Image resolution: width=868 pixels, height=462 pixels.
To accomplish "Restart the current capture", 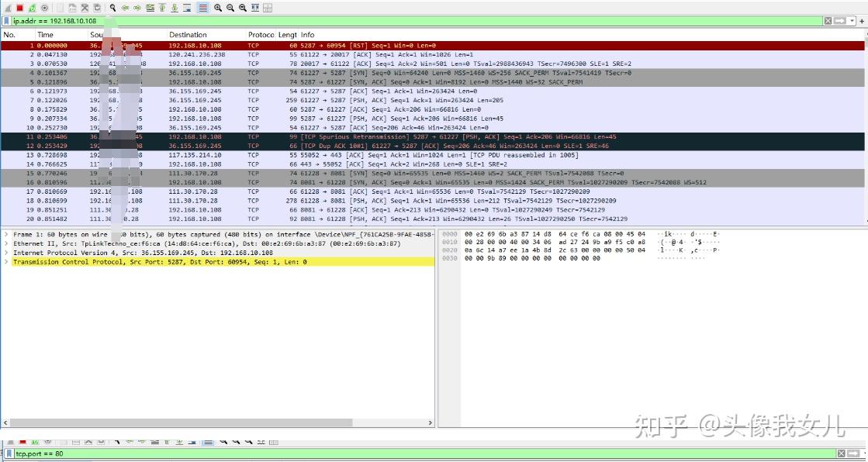I will click(x=32, y=8).
